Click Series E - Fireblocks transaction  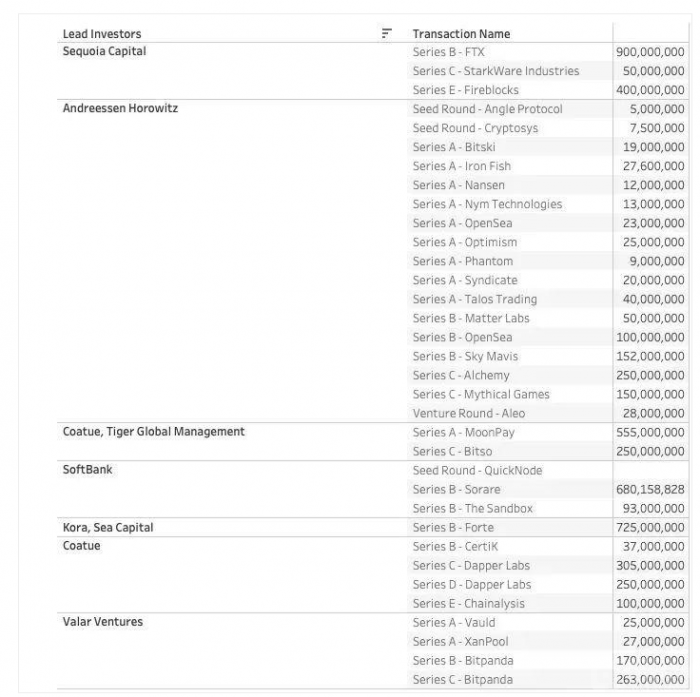466,90
